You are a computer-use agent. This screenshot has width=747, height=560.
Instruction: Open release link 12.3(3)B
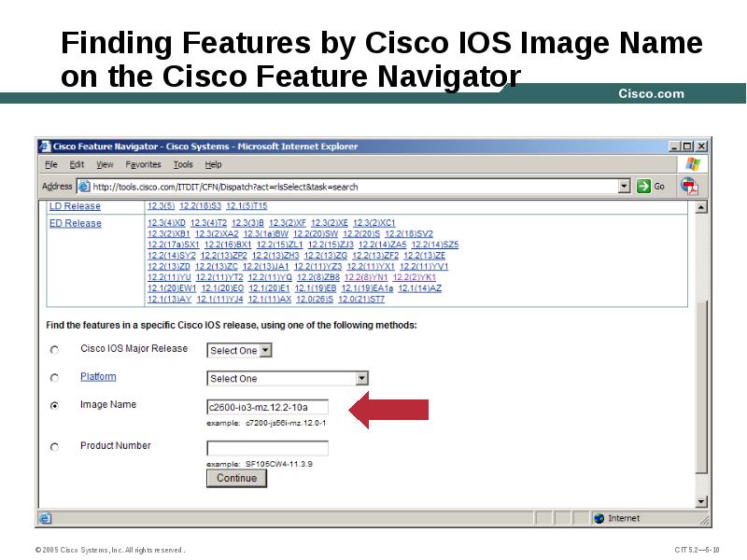click(247, 223)
